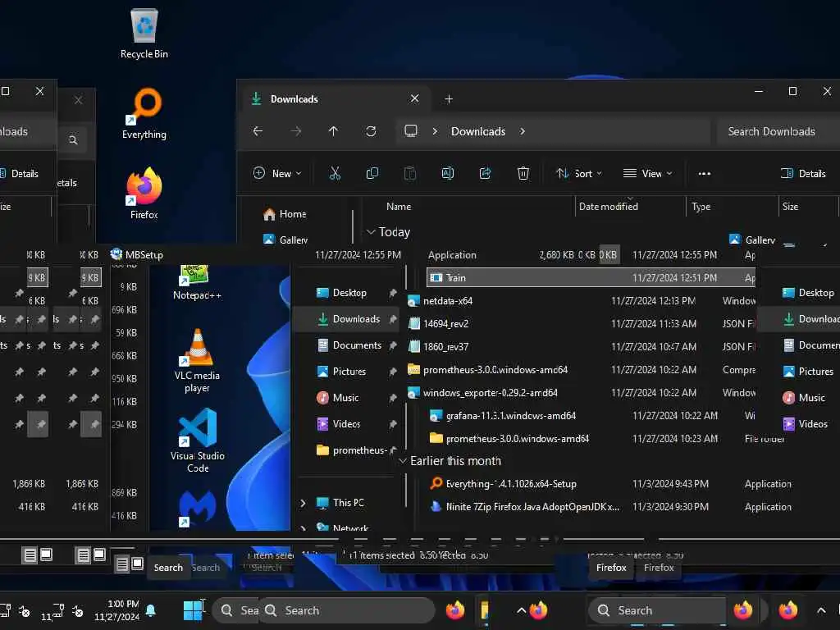Viewport: 840px width, 630px height.
Task: Click the magnifier search icon in background window
Action: coord(73,139)
